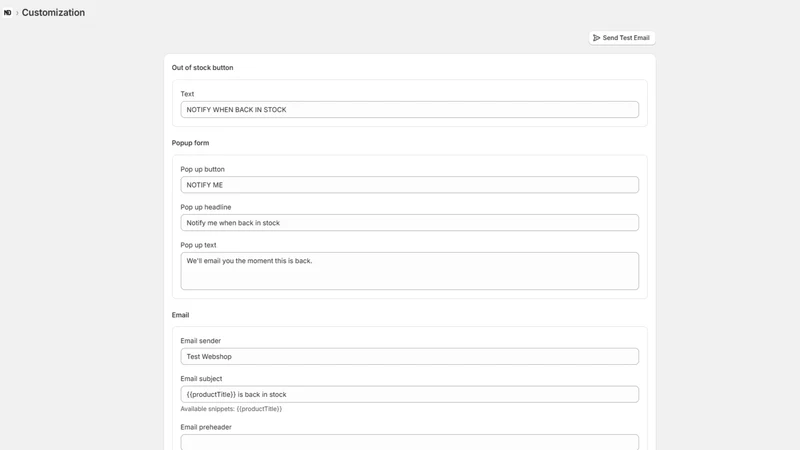The width and height of the screenshot is (800, 450).
Task: Click the Email subject input field
Action: [x=409, y=394]
